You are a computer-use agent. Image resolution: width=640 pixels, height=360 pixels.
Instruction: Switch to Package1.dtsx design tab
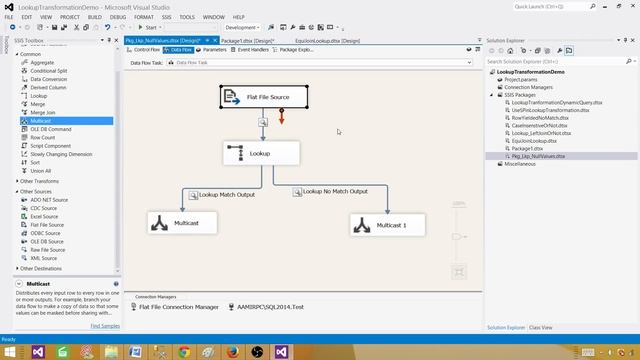[247, 41]
